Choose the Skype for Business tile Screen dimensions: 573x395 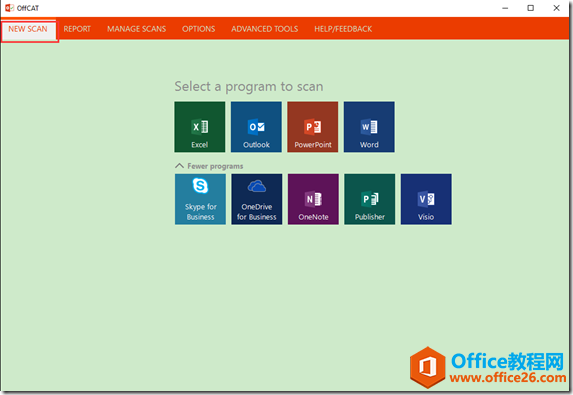click(x=200, y=199)
